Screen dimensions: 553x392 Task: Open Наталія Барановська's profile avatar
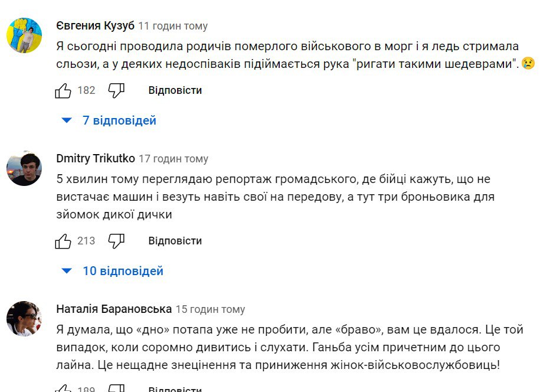[x=24, y=319]
